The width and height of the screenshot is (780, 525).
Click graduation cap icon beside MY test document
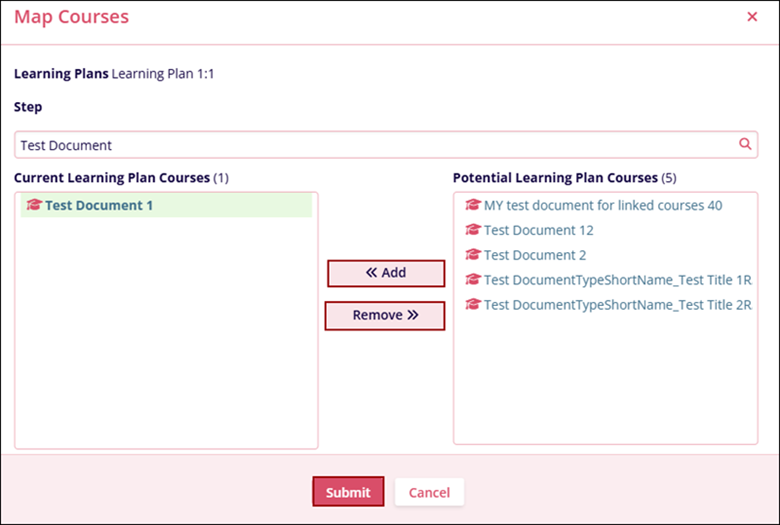473,205
